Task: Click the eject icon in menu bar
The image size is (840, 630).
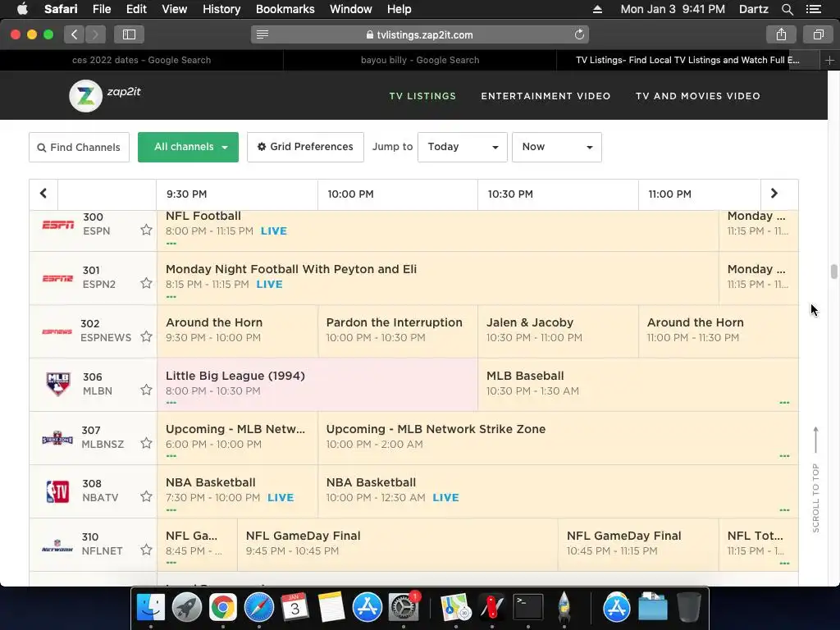Action: [597, 9]
